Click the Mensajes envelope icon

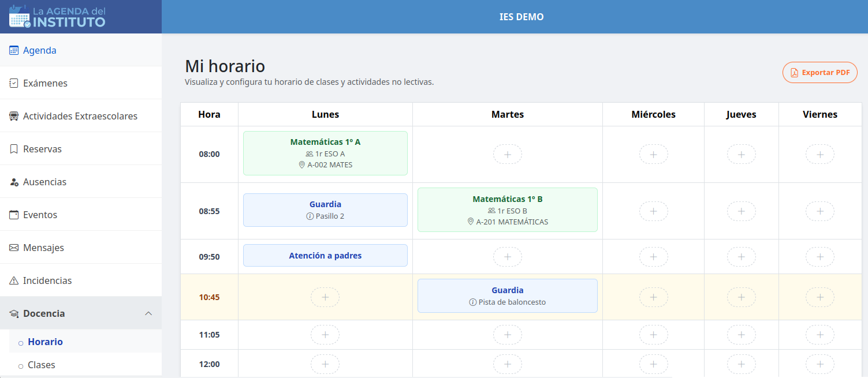pyautogui.click(x=14, y=248)
